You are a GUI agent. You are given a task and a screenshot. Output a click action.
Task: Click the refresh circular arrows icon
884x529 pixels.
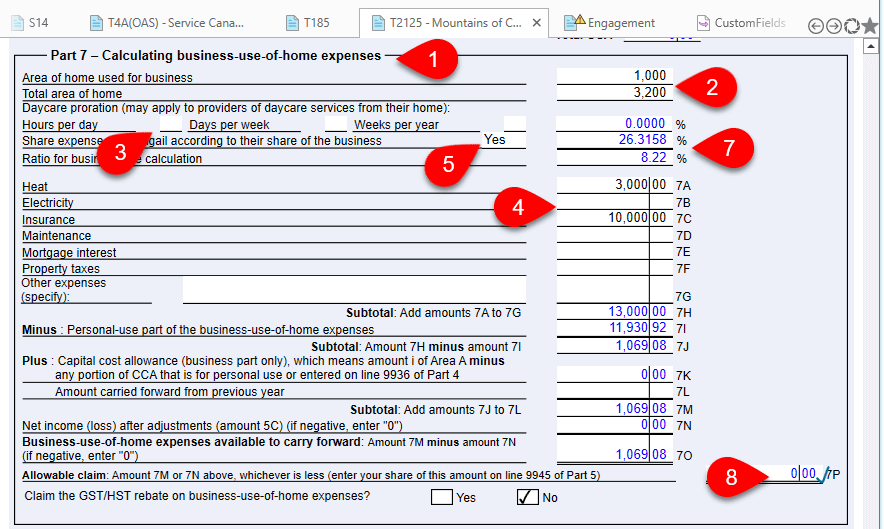(852, 26)
